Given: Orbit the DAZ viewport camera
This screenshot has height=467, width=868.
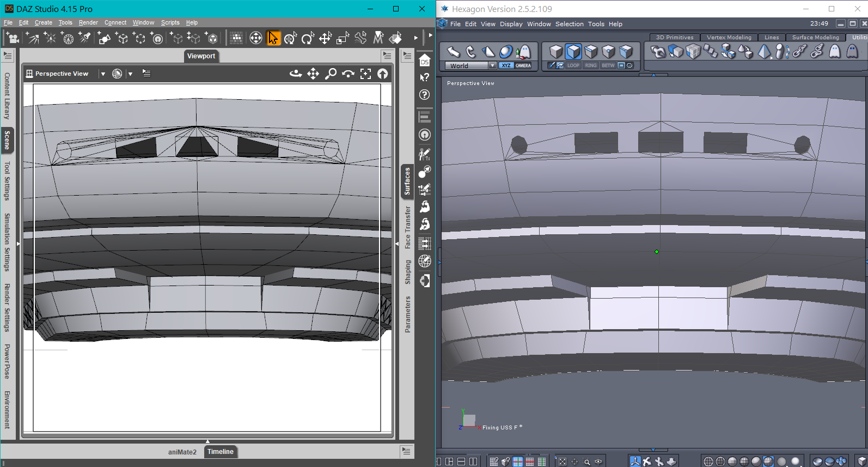Looking at the screenshot, I should coord(296,74).
